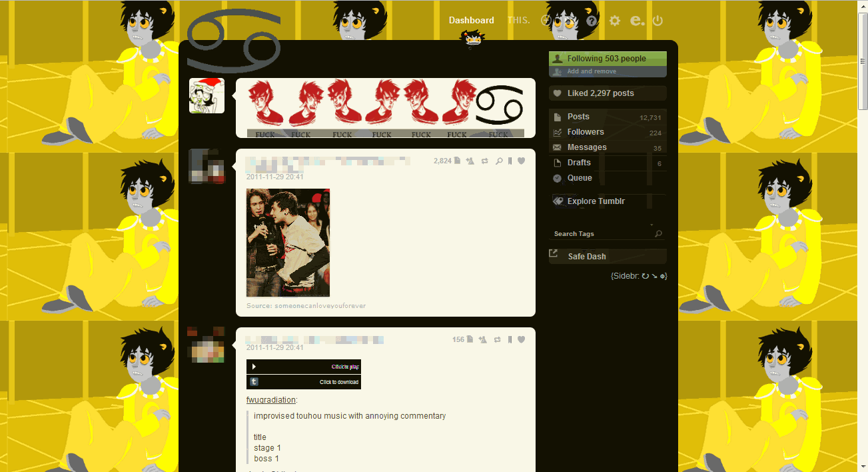Like the 156 notes post
Viewport: 868px width, 472px height.
point(522,339)
